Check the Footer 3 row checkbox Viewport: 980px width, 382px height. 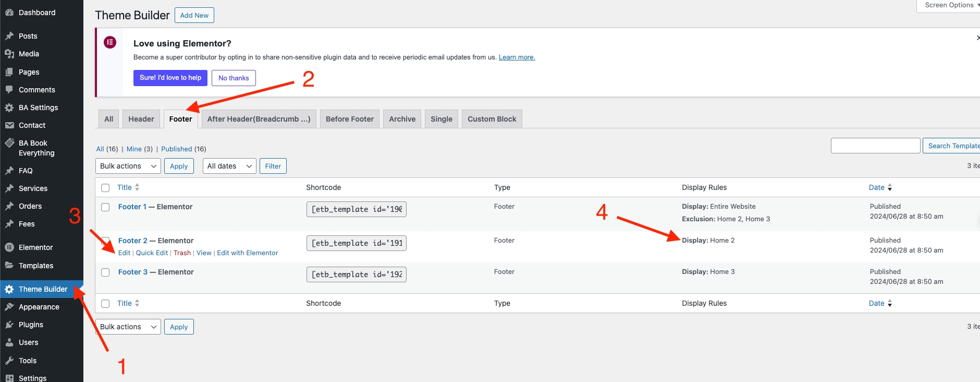click(x=105, y=272)
